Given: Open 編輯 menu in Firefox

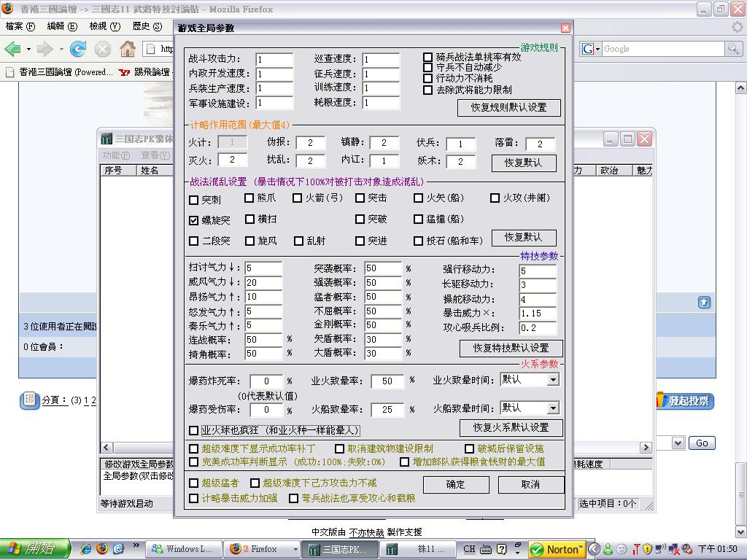Looking at the screenshot, I should [x=62, y=26].
